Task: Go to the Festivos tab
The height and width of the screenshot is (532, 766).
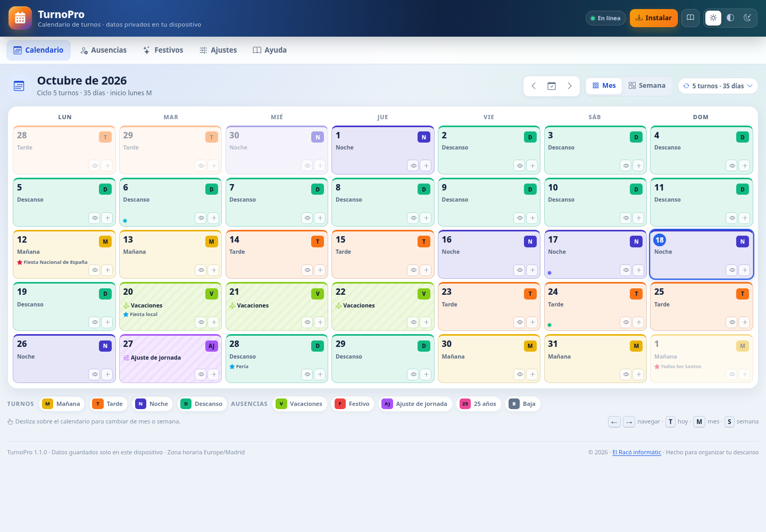Action: click(163, 50)
